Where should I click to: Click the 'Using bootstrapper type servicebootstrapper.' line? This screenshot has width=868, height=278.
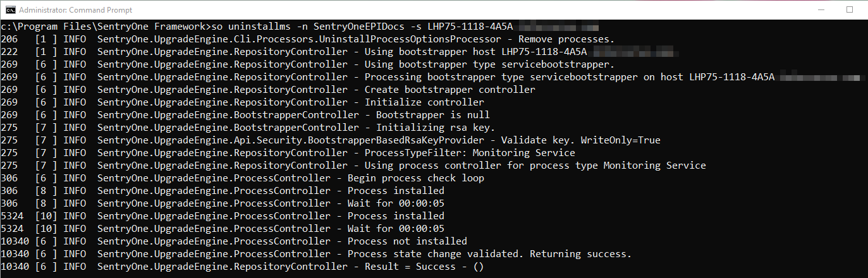(489, 64)
